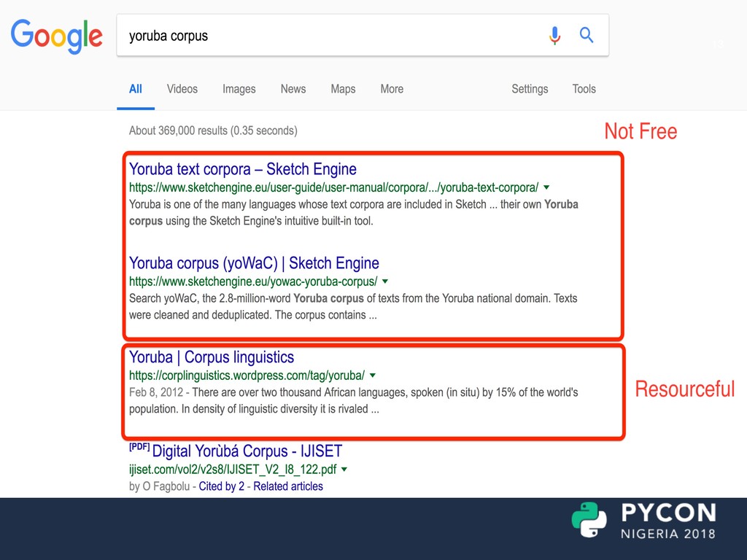Expand arrow next to corplinguistics.wordpress.com URL
747x560 pixels.
[x=373, y=376]
